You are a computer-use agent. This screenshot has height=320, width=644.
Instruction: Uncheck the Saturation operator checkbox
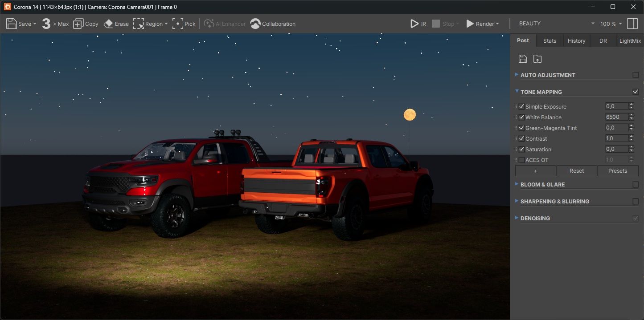tap(521, 150)
